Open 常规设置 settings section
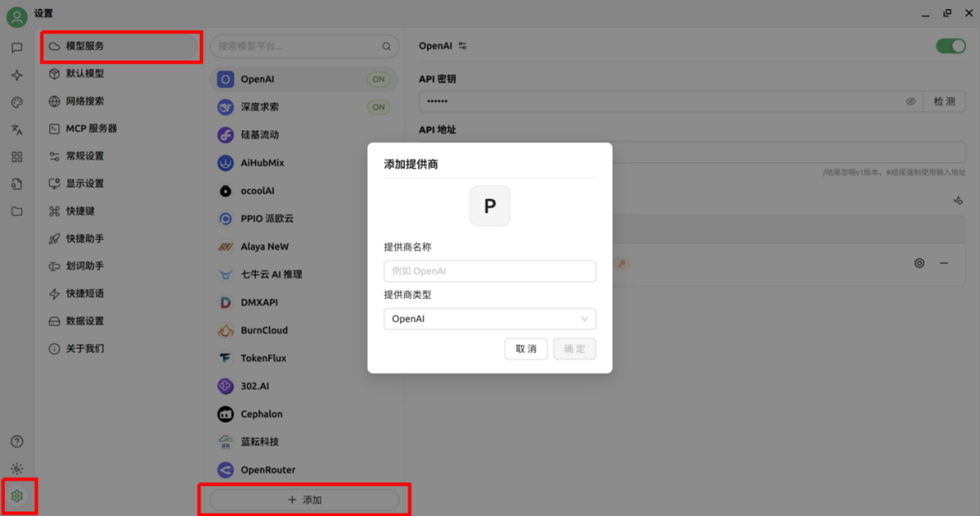This screenshot has height=516, width=980. click(121, 156)
